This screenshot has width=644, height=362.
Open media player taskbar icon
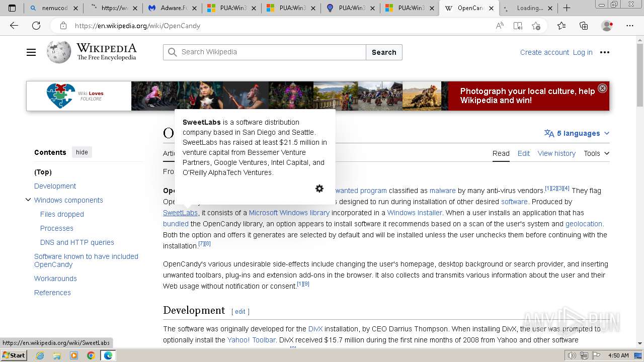(x=74, y=355)
